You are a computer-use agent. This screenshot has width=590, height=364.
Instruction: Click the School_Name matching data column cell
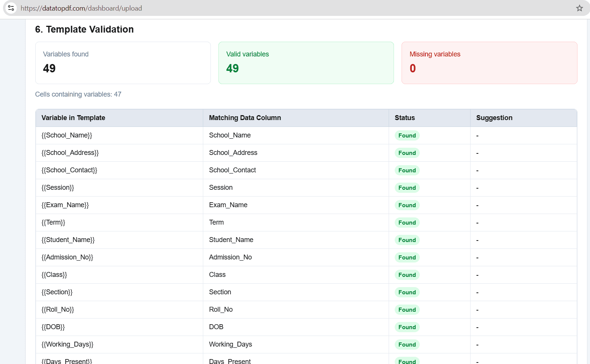pos(296,135)
